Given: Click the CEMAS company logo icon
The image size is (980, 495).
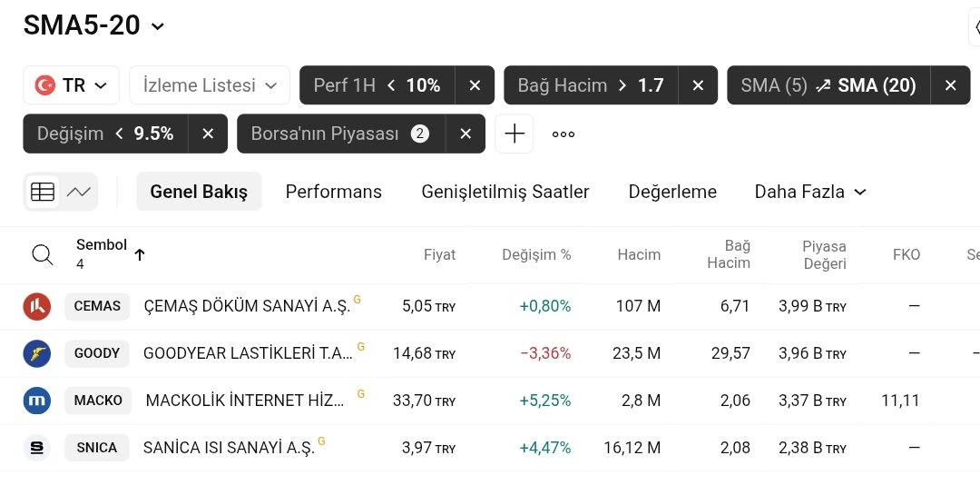Looking at the screenshot, I should pos(36,306).
